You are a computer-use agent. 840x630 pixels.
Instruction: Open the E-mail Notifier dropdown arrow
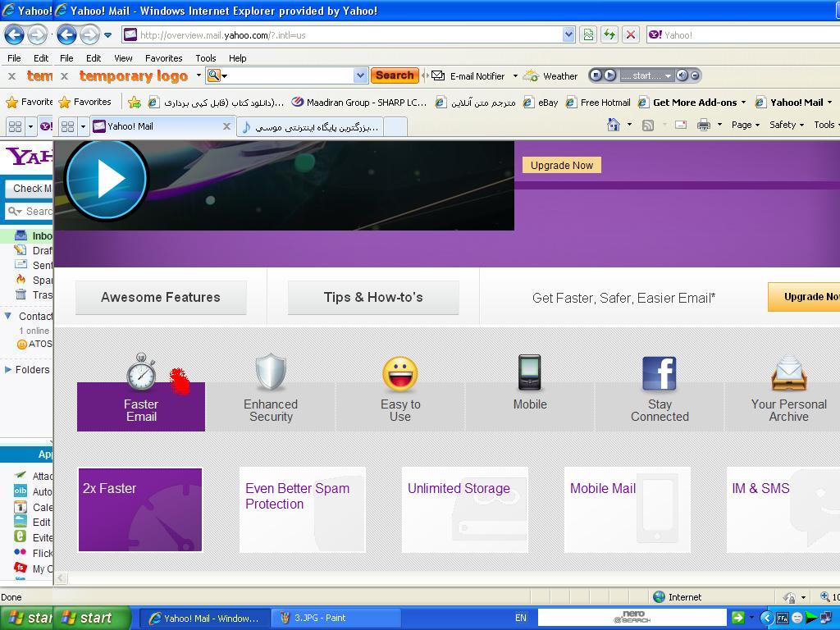(x=515, y=76)
